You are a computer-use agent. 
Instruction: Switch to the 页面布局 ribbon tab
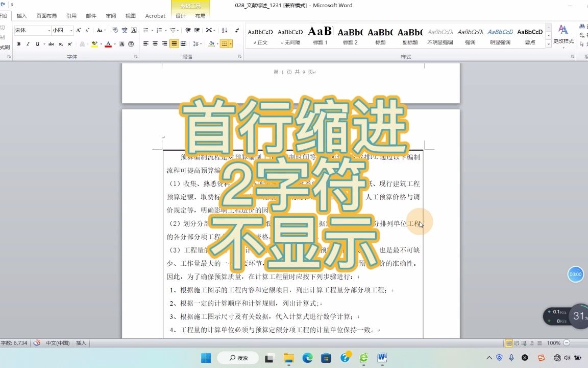point(46,16)
